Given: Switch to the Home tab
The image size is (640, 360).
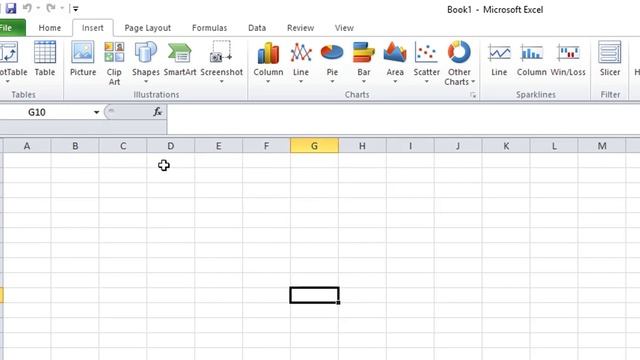Looking at the screenshot, I should tap(50, 28).
